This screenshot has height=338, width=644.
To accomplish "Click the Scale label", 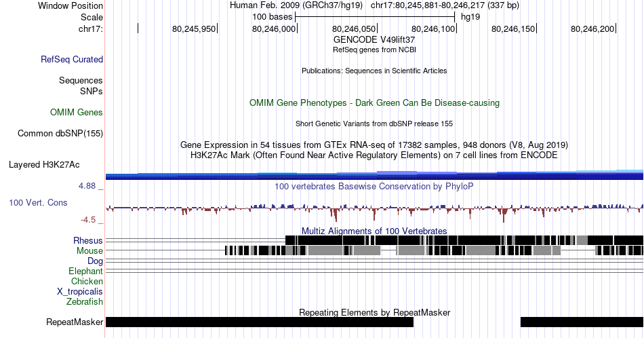I will coord(92,17).
